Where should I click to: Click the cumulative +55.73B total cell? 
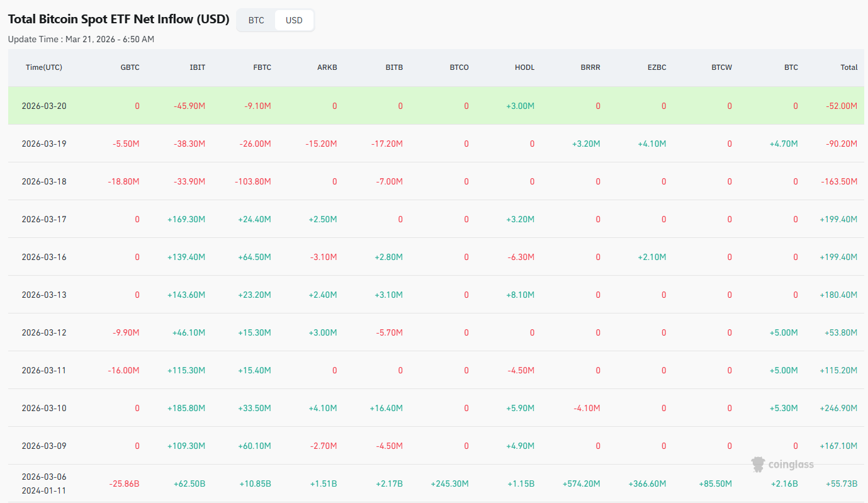click(x=841, y=483)
